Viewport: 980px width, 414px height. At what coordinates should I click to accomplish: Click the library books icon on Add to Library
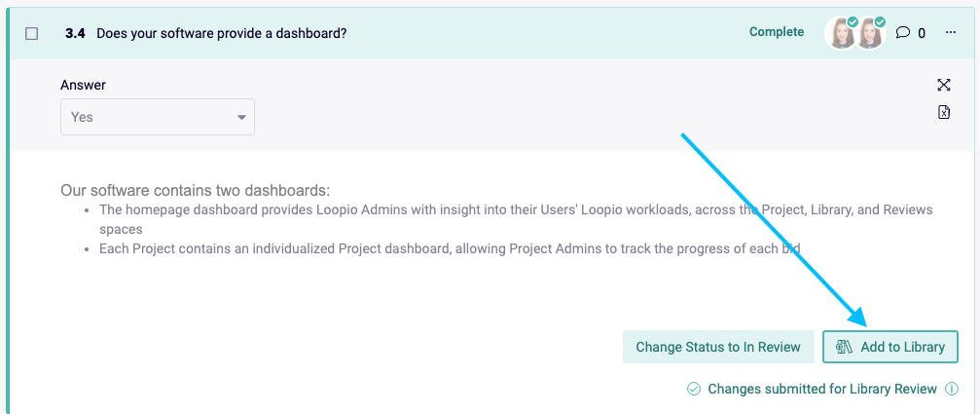point(845,347)
